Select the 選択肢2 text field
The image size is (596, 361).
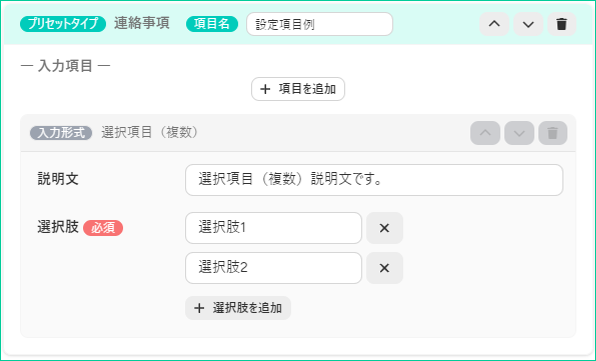pyautogui.click(x=273, y=268)
